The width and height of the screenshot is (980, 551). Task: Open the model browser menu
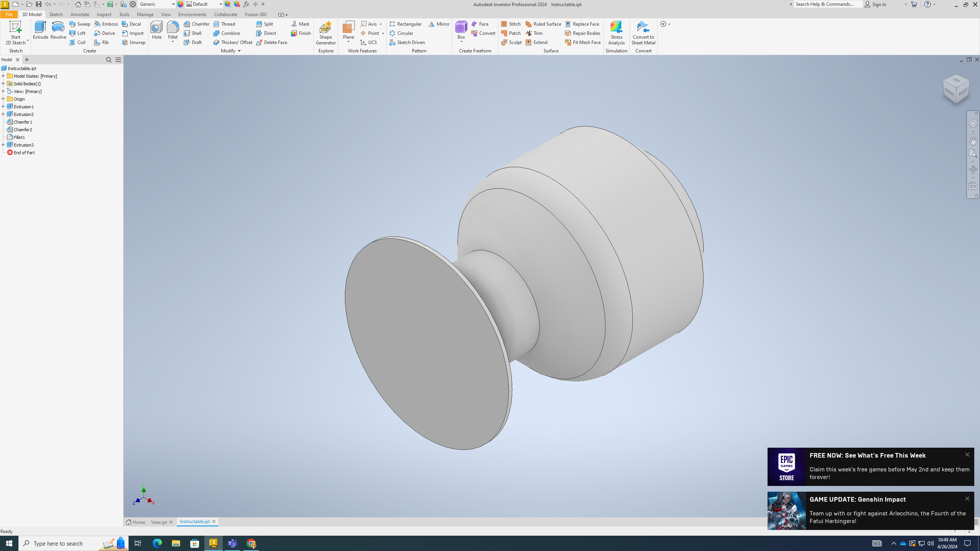[118, 60]
